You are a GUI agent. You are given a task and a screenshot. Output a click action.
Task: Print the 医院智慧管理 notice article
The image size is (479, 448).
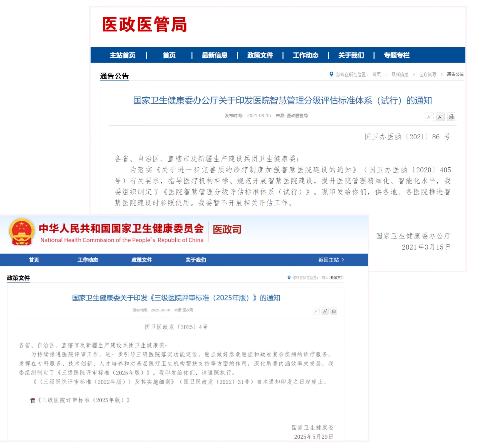pyautogui.click(x=451, y=117)
